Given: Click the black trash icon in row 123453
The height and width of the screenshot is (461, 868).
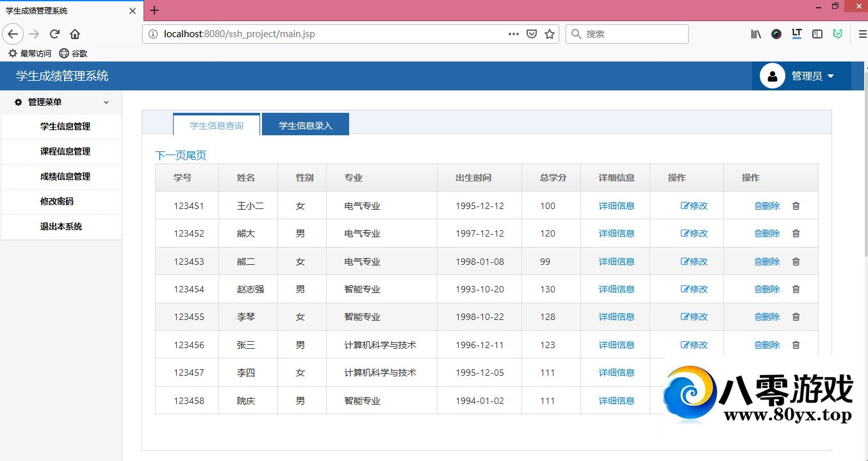Looking at the screenshot, I should pos(796,262).
